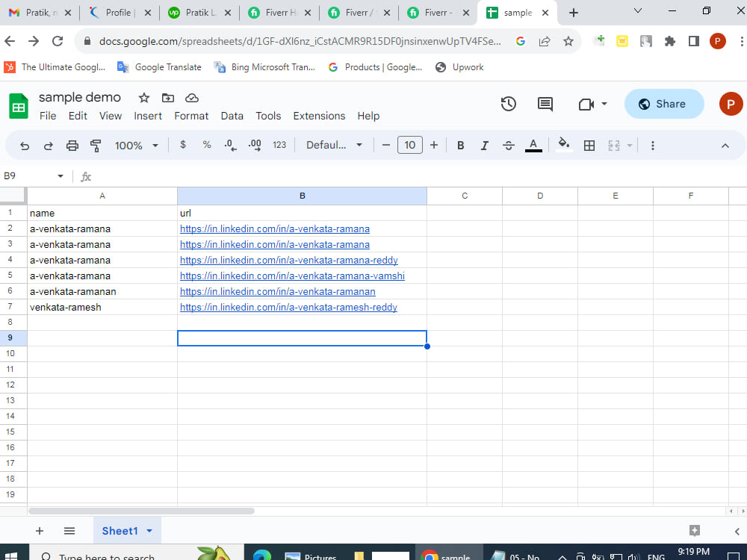This screenshot has height=560, width=747.
Task: Increase decimal places icon
Action: point(255,146)
